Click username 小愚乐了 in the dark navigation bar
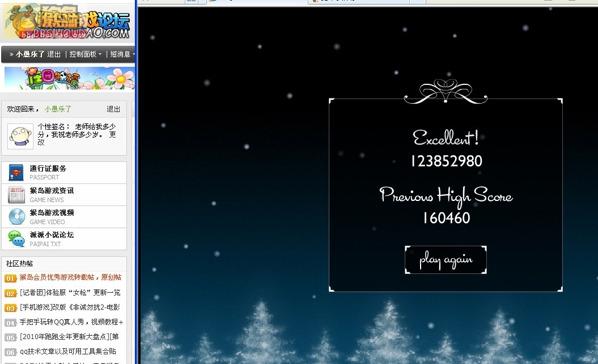The width and height of the screenshot is (598, 364). (x=30, y=54)
